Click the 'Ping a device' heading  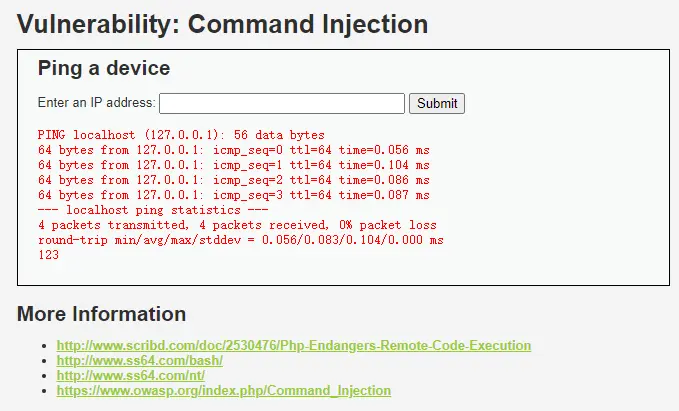(x=104, y=68)
